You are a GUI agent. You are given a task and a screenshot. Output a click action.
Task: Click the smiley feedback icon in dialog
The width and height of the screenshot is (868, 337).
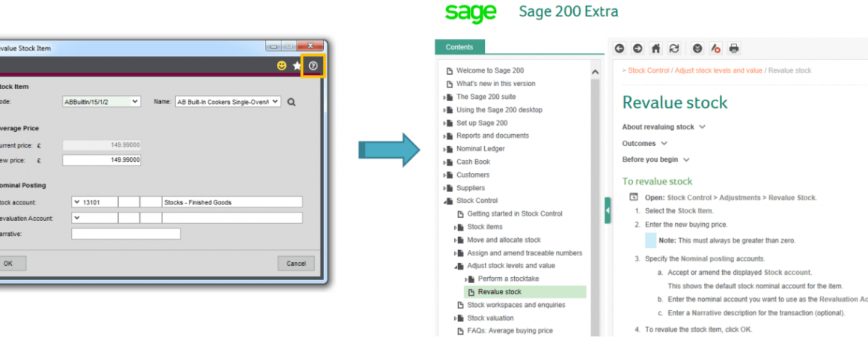(282, 66)
